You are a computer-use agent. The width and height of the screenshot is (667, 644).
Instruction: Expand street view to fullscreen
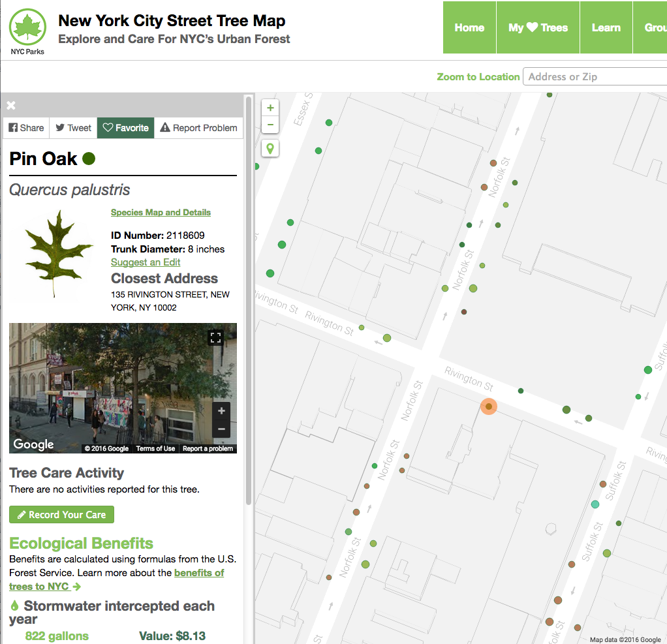[x=215, y=337]
